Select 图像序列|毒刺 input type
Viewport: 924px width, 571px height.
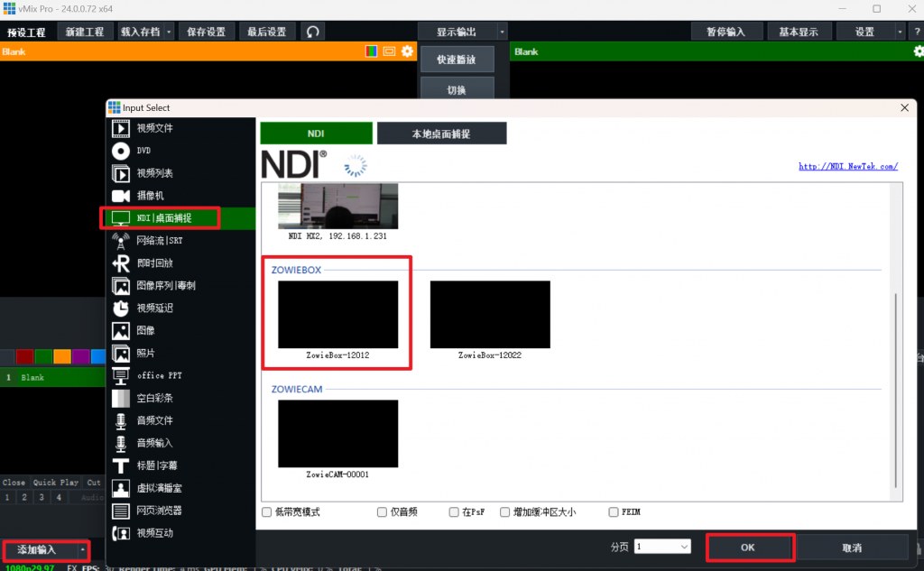(x=180, y=286)
